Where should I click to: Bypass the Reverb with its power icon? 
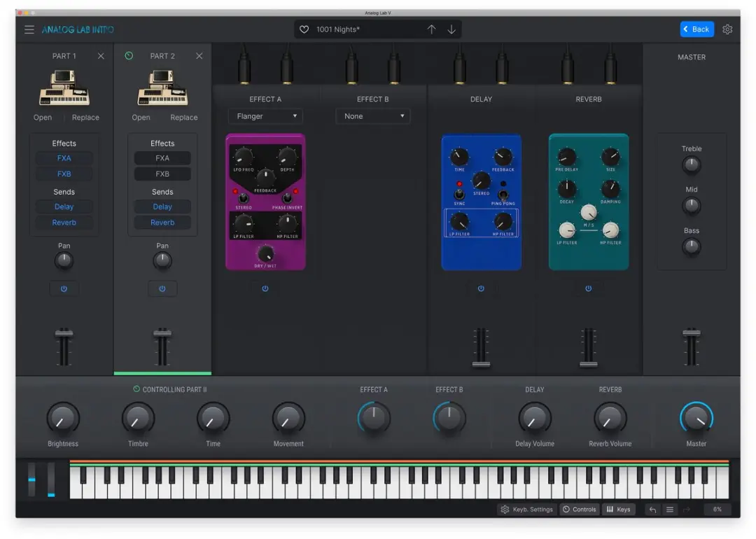pyautogui.click(x=588, y=288)
